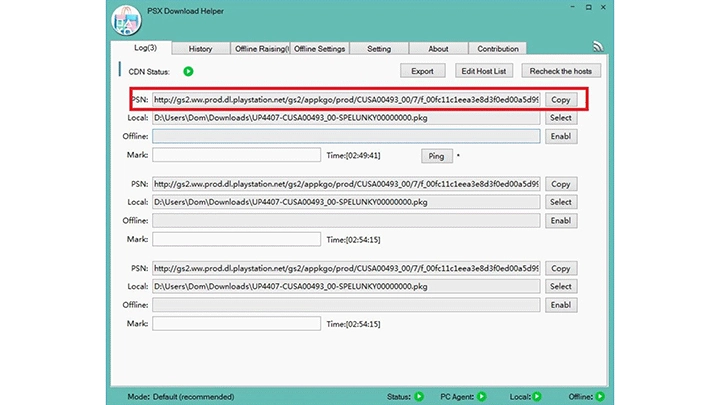Image resolution: width=720 pixels, height=405 pixels.
Task: Click the green Offline indicator in the status bar
Action: coord(600,396)
